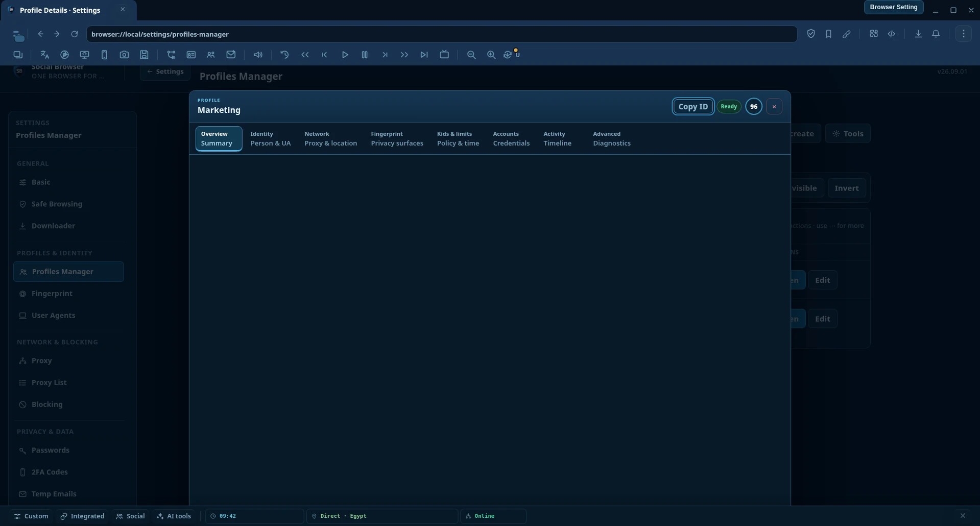The image size is (980, 526).
Task: Click the skip-to-start icon
Action: coord(324,55)
